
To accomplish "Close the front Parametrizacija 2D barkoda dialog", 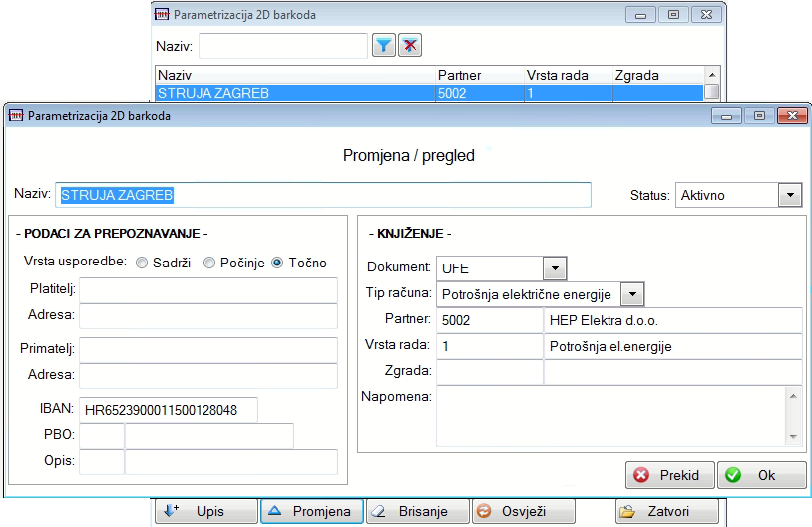I will tap(792, 116).
